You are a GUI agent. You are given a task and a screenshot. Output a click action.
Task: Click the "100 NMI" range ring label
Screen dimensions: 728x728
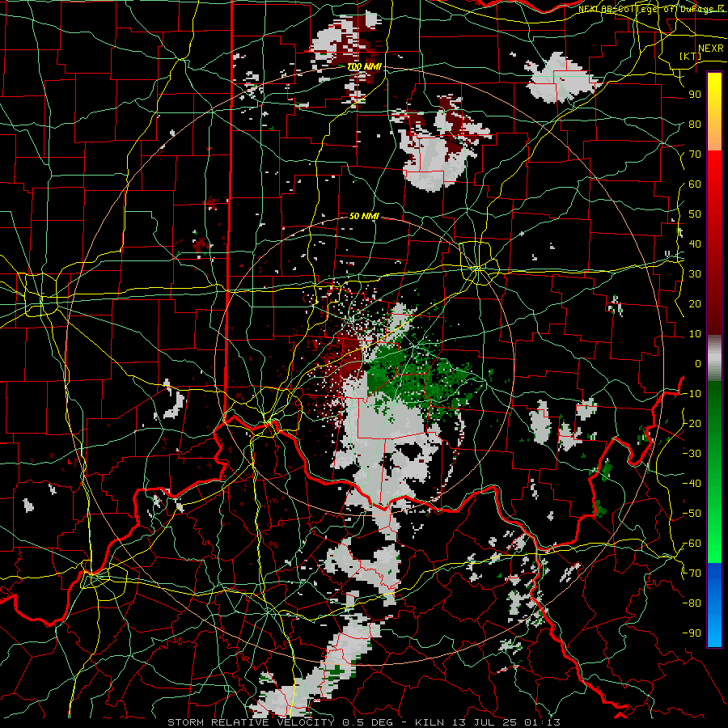(365, 67)
